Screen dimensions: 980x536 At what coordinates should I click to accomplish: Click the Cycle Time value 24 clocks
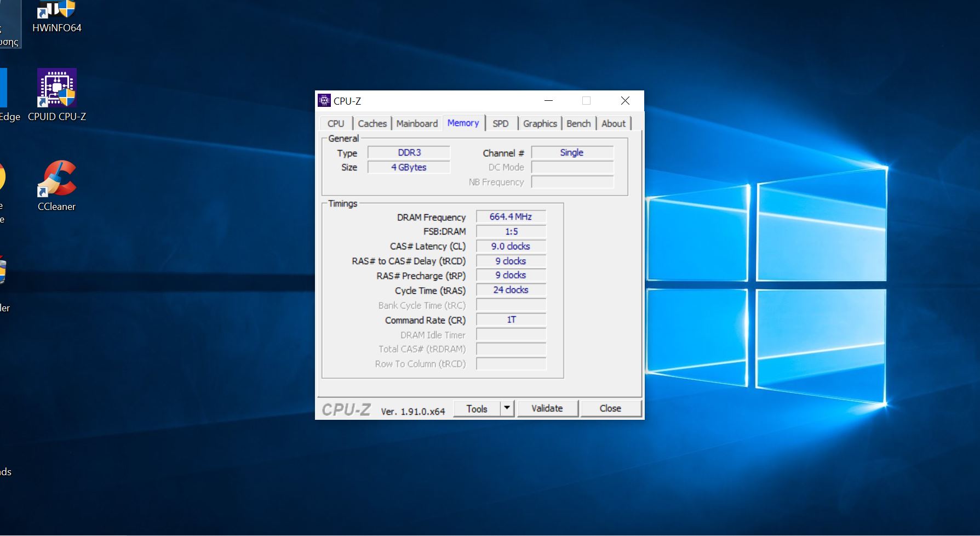[x=511, y=290]
